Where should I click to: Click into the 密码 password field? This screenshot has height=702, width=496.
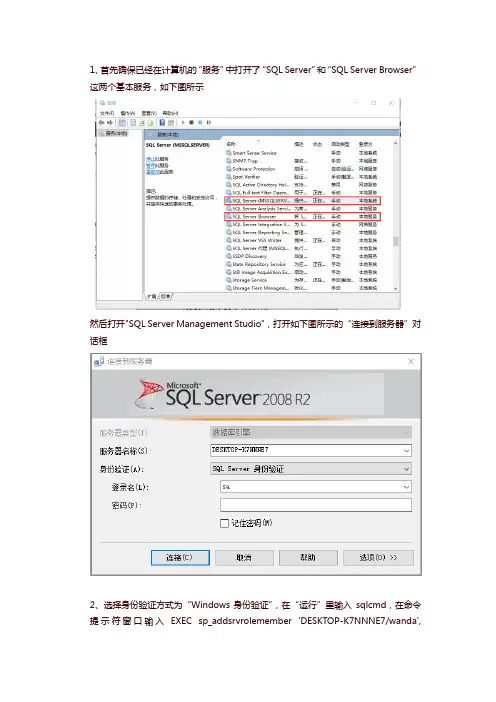[316, 505]
